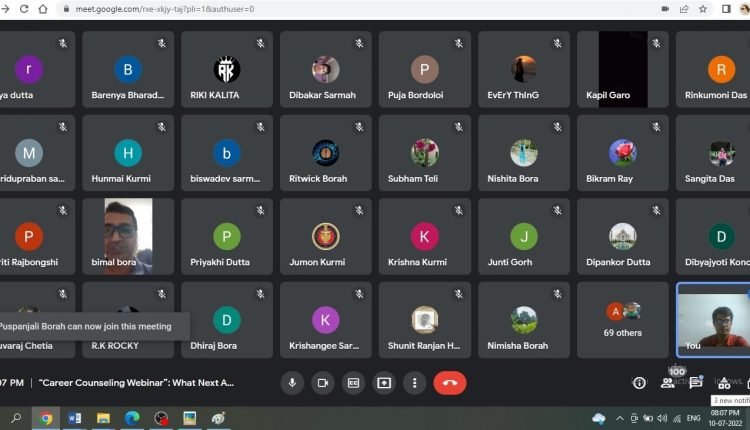Open File Explorer from the taskbar
This screenshot has width=750, height=430.
click(102, 418)
